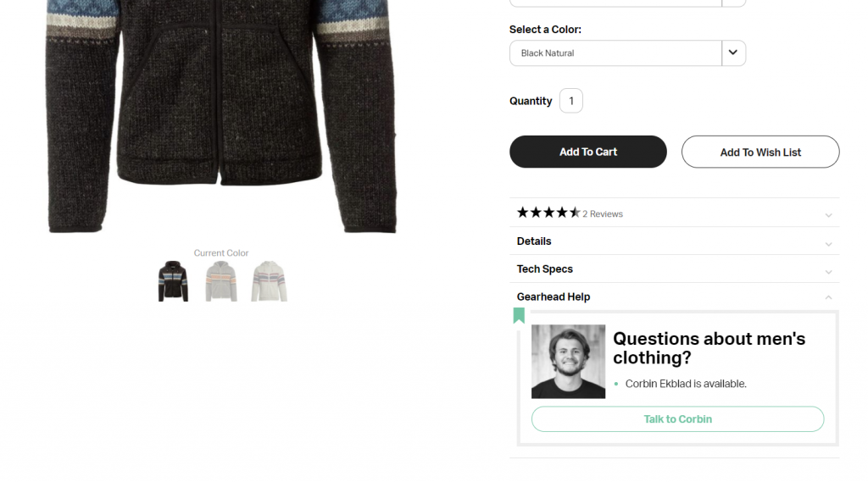Click the Add To Wish List button

point(760,152)
